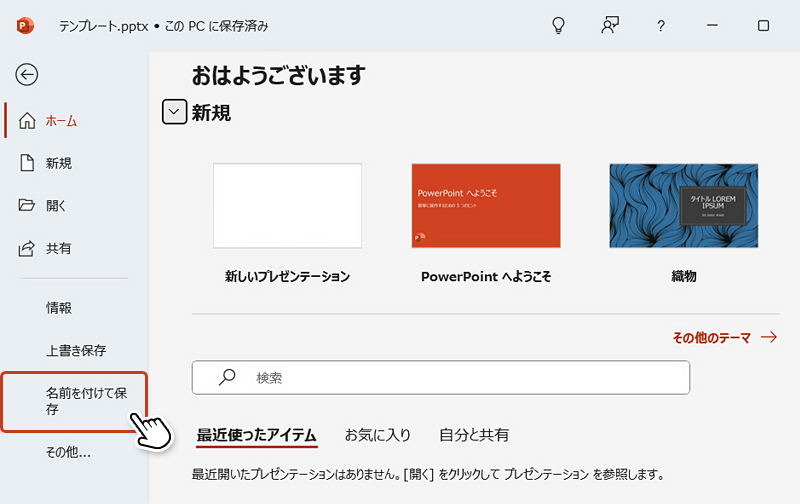
Task: Switch to the 最近使ったアイテム tab
Action: (x=257, y=435)
